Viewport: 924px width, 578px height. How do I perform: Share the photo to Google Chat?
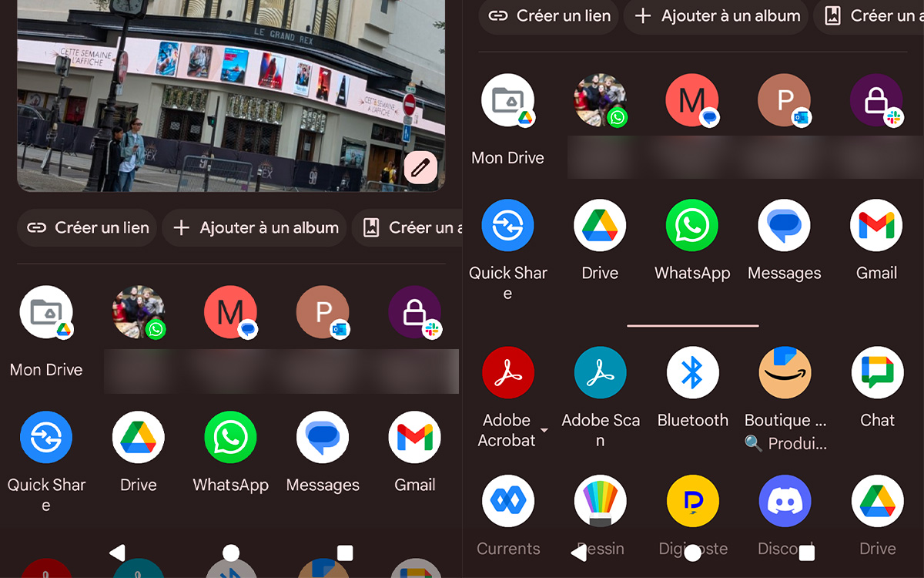tap(877, 372)
